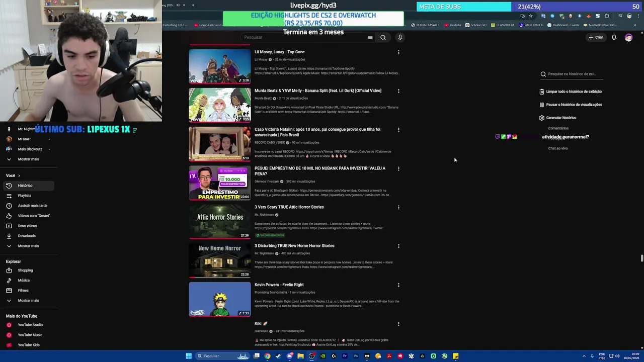Open options for Attic Horror Stories video
This screenshot has height=362, width=644.
(x=398, y=207)
